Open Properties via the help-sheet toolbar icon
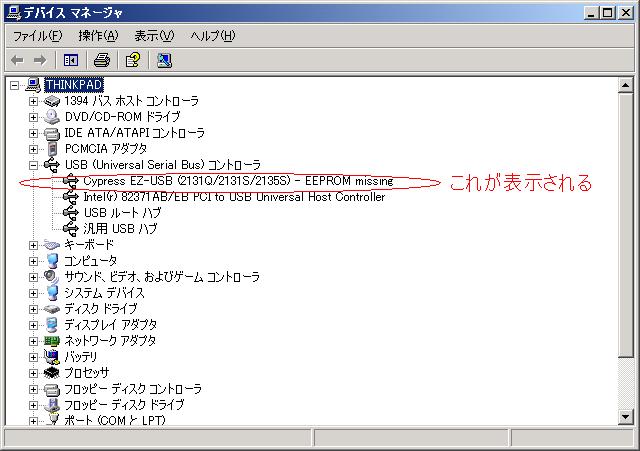Viewport: 640px width, 451px height. coord(132,60)
